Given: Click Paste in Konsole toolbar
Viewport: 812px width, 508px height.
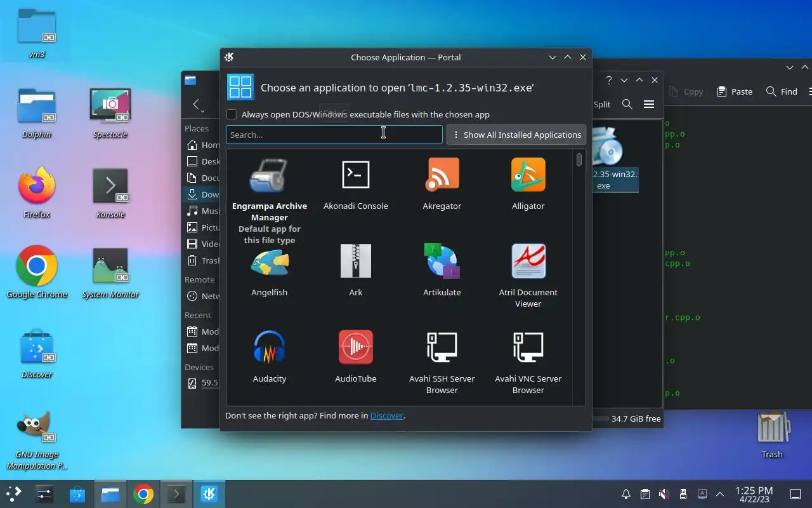Looking at the screenshot, I should [735, 91].
